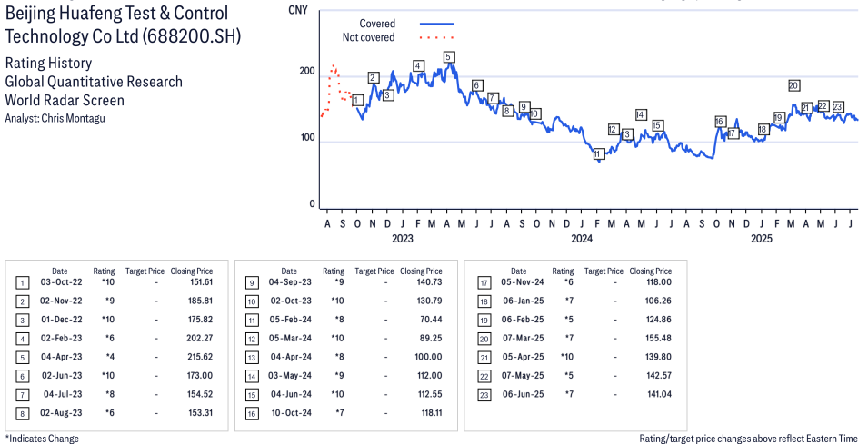
Task: Select chart marker 14 above May 2024
Action: 641,115
